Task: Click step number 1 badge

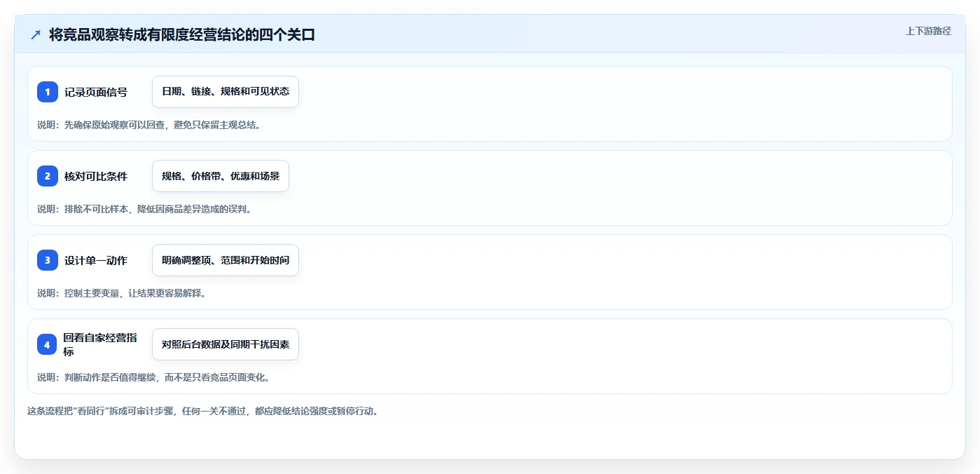Action: (48, 92)
